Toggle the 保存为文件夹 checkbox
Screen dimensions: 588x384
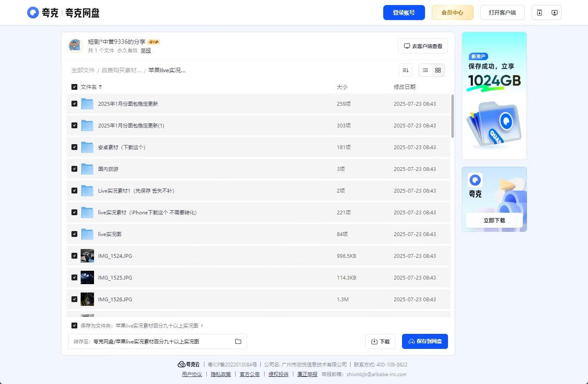(x=74, y=325)
